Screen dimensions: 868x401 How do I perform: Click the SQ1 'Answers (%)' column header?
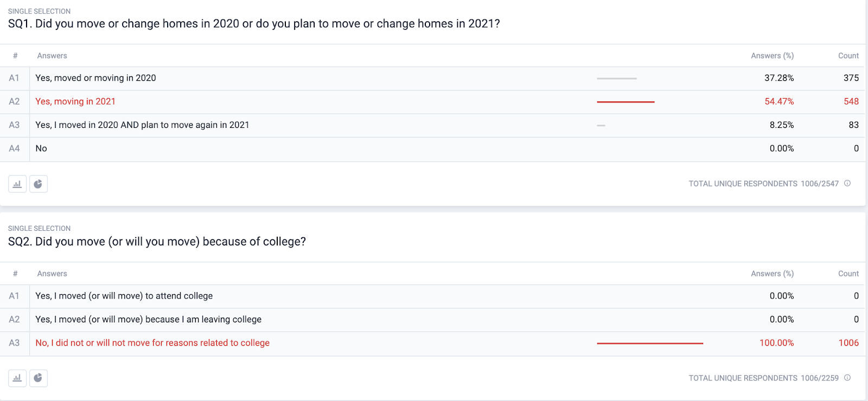click(x=772, y=56)
